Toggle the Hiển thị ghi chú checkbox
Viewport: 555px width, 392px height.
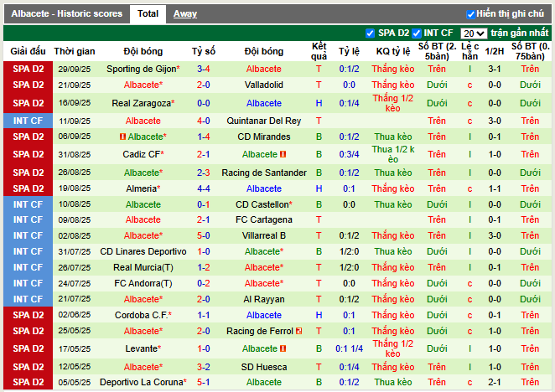[470, 14]
